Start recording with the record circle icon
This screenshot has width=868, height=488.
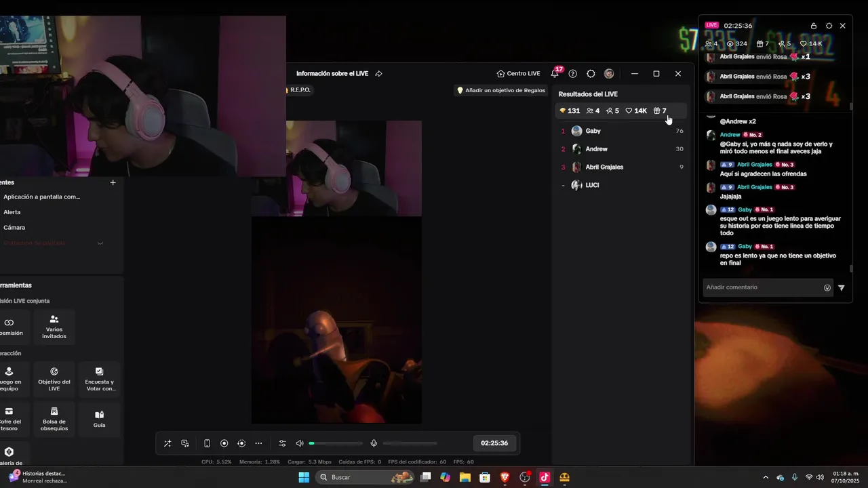pos(224,443)
